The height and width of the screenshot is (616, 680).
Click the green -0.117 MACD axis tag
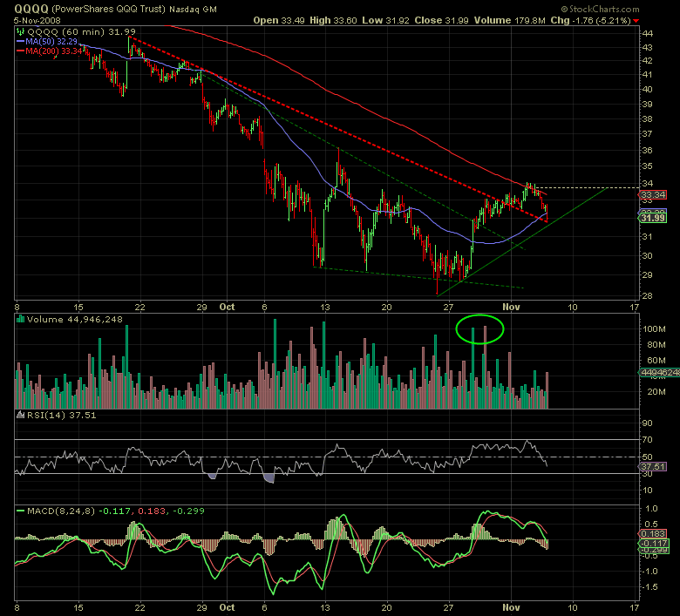tap(654, 543)
